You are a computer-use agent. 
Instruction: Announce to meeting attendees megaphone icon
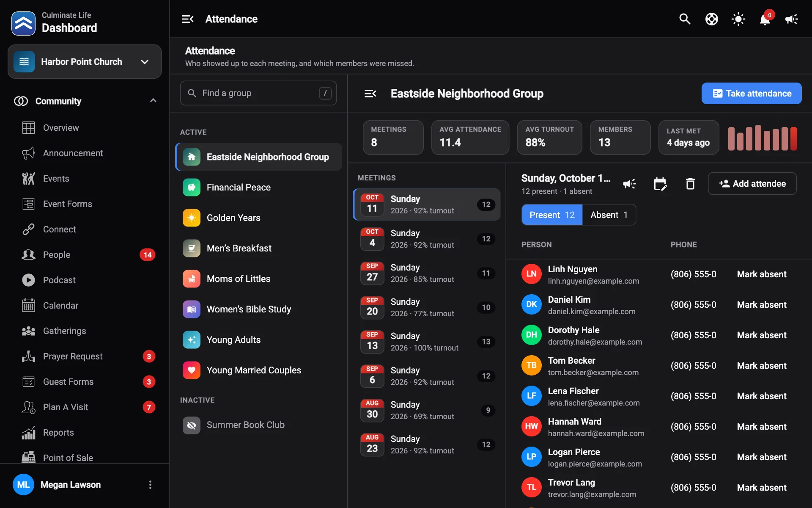629,184
